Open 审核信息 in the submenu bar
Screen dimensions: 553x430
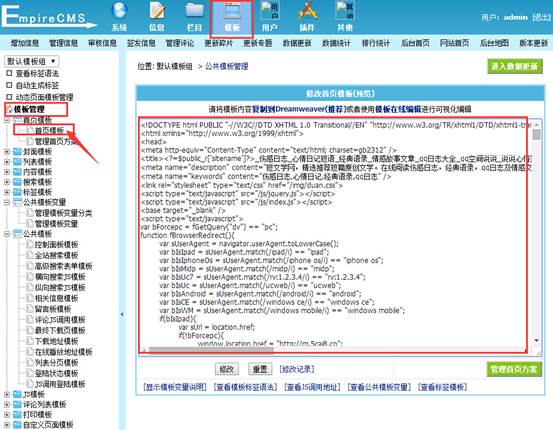(x=102, y=43)
